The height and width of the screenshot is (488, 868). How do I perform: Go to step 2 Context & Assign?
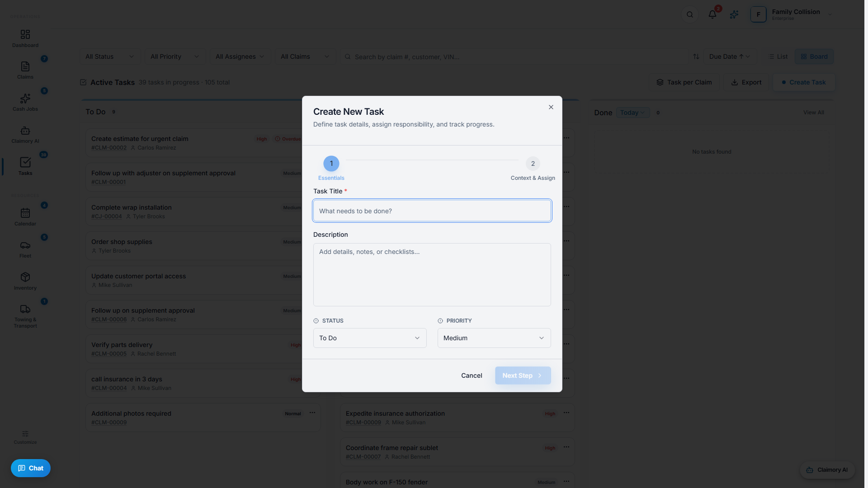point(533,164)
